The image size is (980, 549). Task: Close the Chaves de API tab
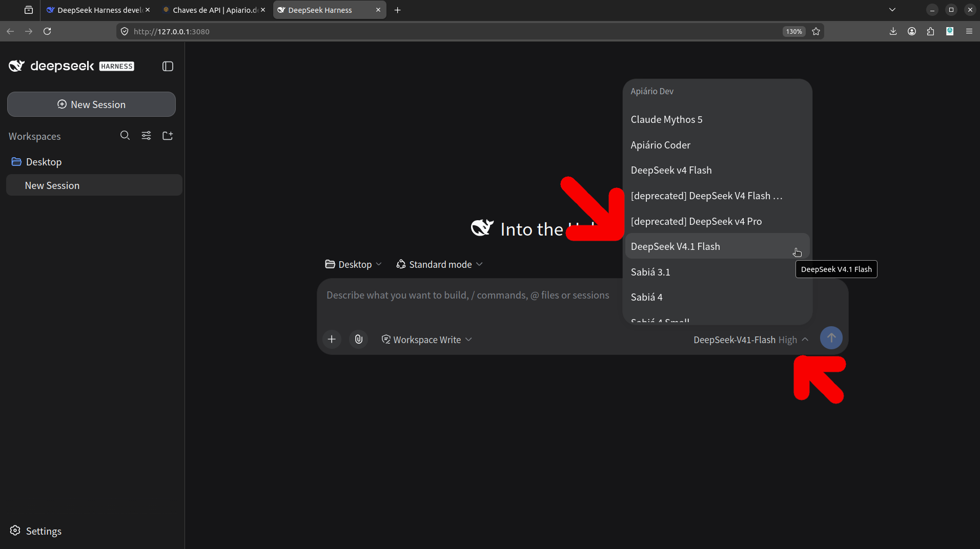coord(263,10)
